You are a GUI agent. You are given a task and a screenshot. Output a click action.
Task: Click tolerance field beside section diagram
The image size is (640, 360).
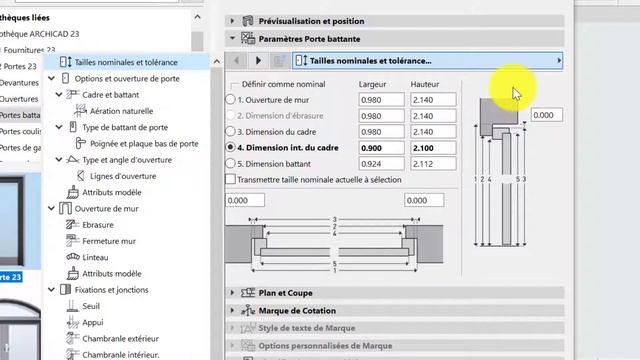click(x=547, y=115)
